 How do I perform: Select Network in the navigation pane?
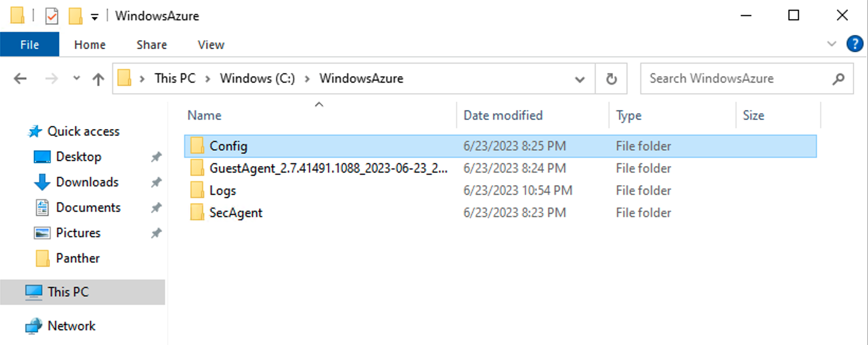pyautogui.click(x=71, y=326)
